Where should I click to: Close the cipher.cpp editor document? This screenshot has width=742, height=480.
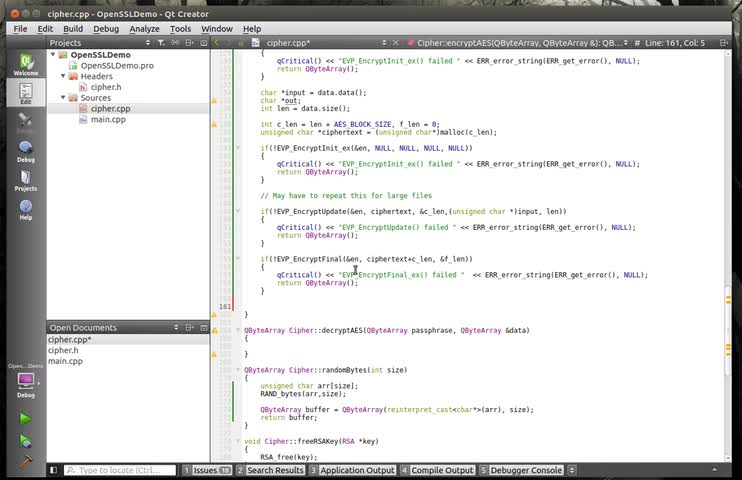click(396, 43)
